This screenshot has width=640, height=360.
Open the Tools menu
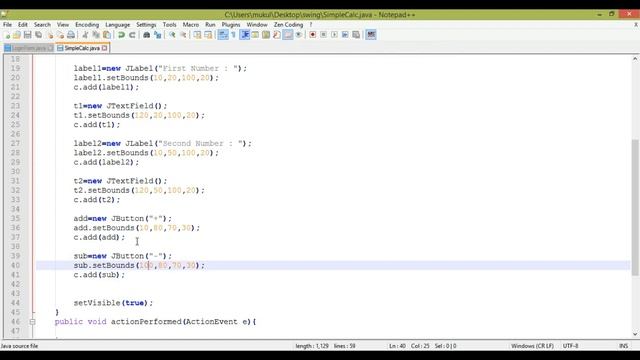(169, 24)
